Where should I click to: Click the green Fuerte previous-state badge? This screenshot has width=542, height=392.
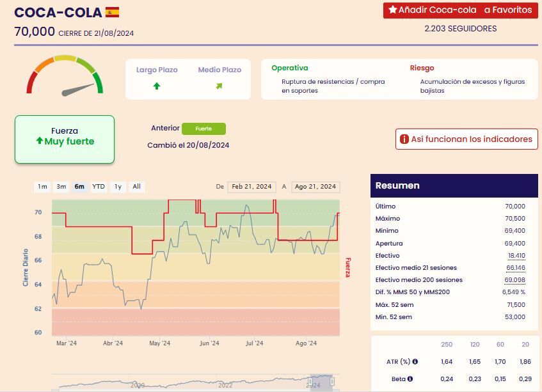[203, 129]
